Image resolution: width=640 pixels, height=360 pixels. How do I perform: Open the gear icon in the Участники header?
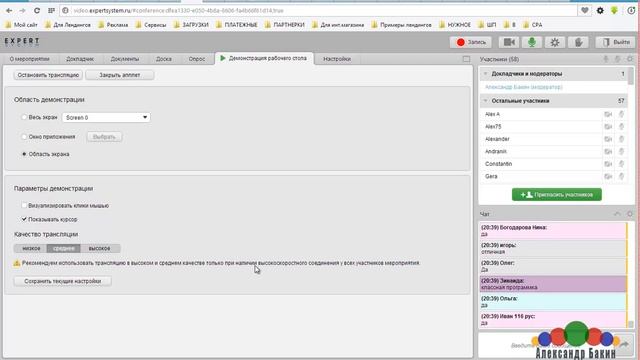click(630, 59)
